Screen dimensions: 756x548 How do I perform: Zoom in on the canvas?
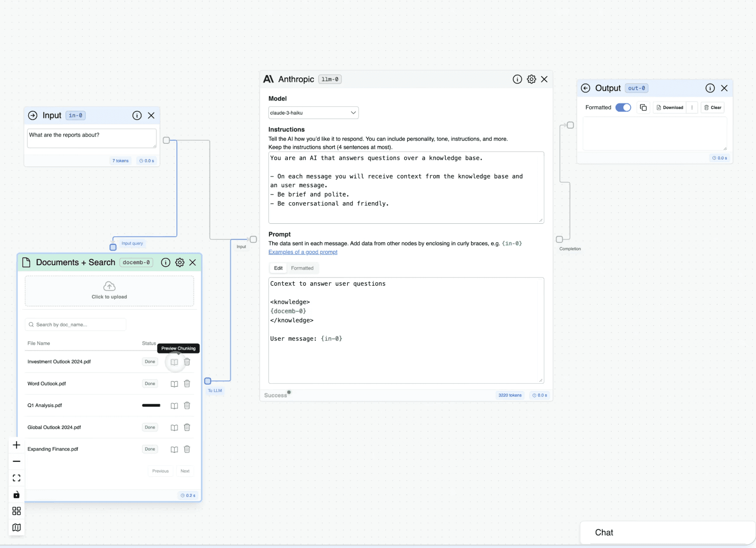click(17, 445)
